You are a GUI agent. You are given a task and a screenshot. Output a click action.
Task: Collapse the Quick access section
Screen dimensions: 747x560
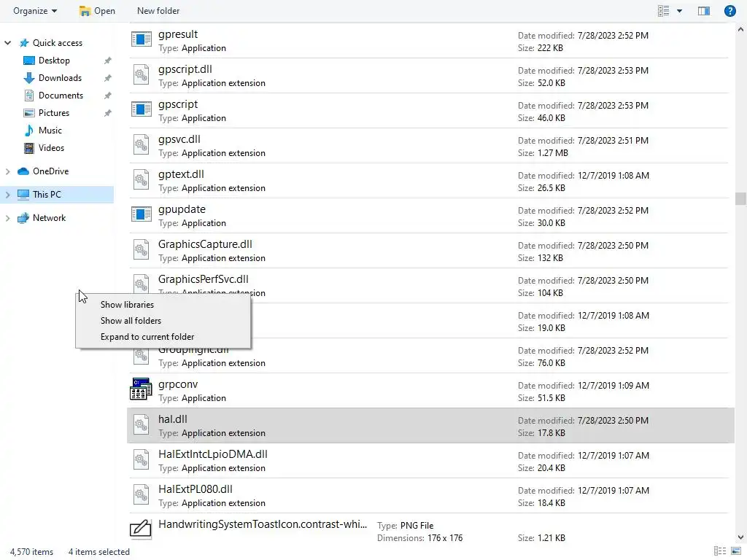pyautogui.click(x=8, y=43)
